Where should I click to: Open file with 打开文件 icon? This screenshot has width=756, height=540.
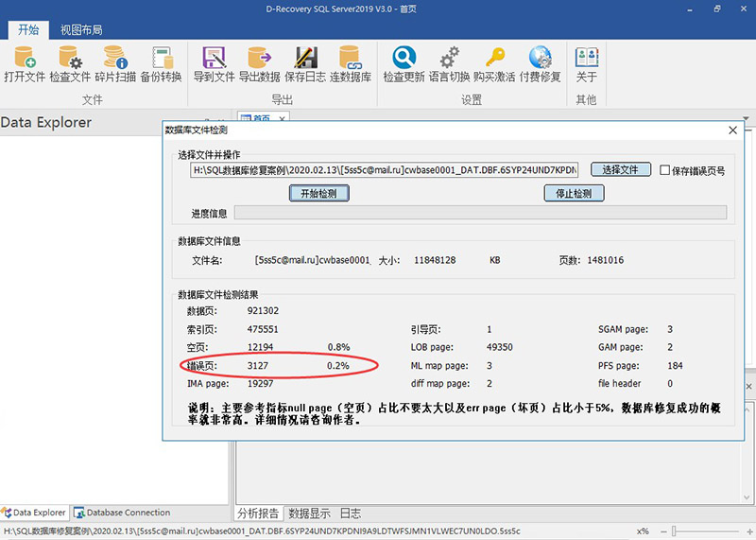click(25, 64)
